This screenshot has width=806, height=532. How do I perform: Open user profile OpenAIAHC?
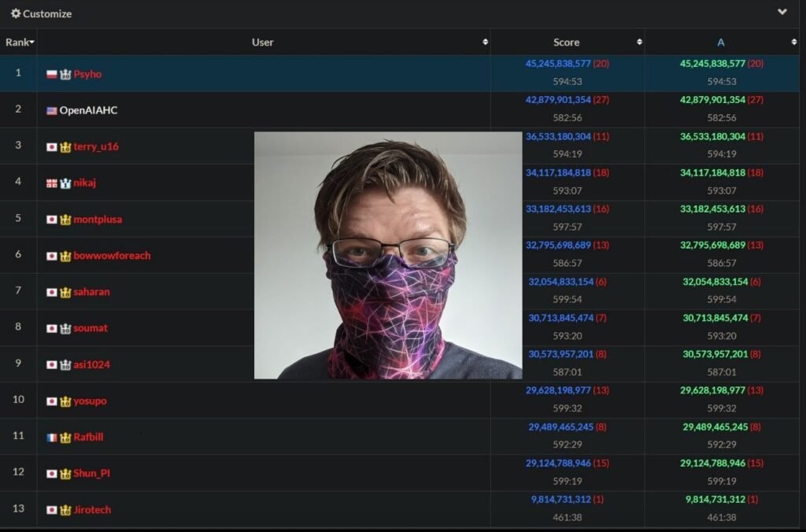pos(88,110)
